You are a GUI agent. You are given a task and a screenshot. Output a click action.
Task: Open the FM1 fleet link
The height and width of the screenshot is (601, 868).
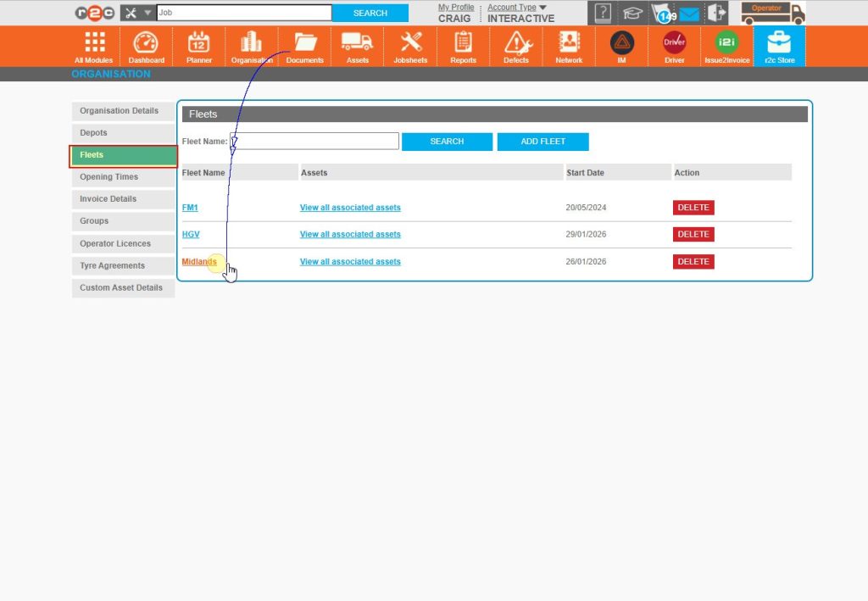[x=190, y=208]
